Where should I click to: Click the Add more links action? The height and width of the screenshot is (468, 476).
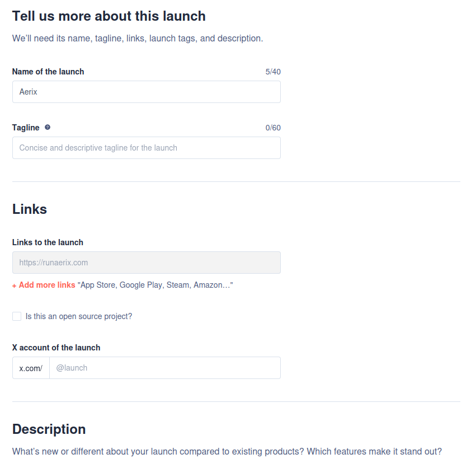[x=43, y=285]
